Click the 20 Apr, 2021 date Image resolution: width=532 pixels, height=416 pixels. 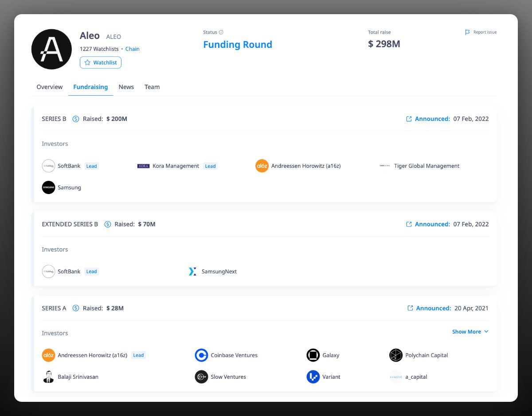pyautogui.click(x=471, y=308)
